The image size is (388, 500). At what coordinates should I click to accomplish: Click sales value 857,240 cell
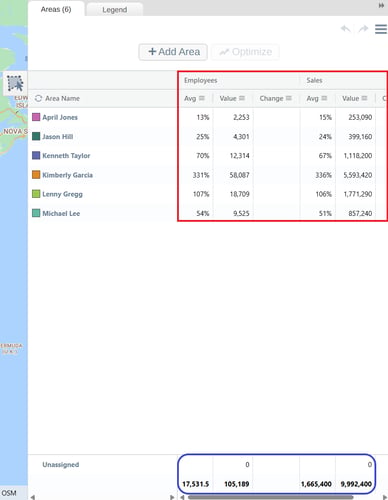[x=360, y=213]
